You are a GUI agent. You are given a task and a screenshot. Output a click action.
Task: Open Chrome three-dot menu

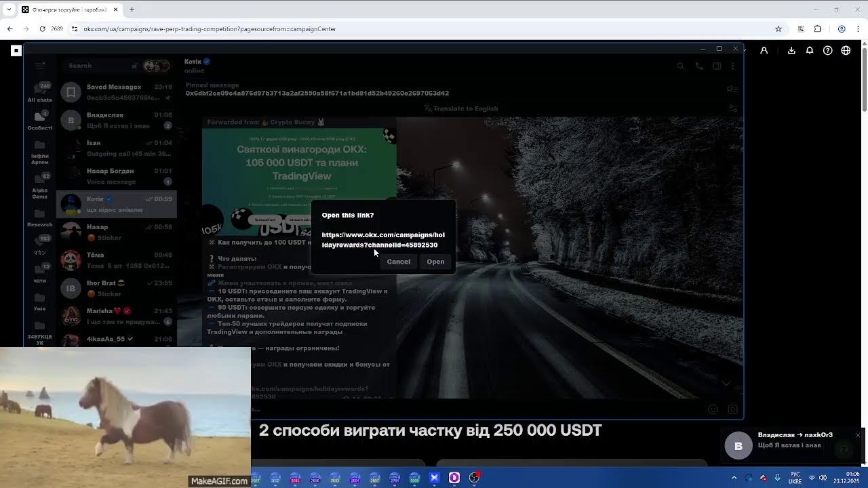coord(859,29)
